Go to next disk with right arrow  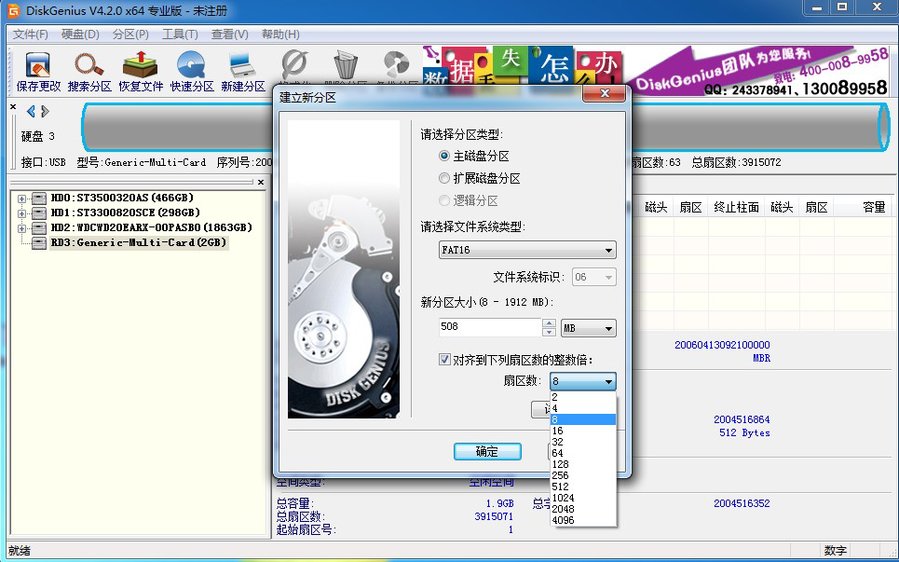45,111
